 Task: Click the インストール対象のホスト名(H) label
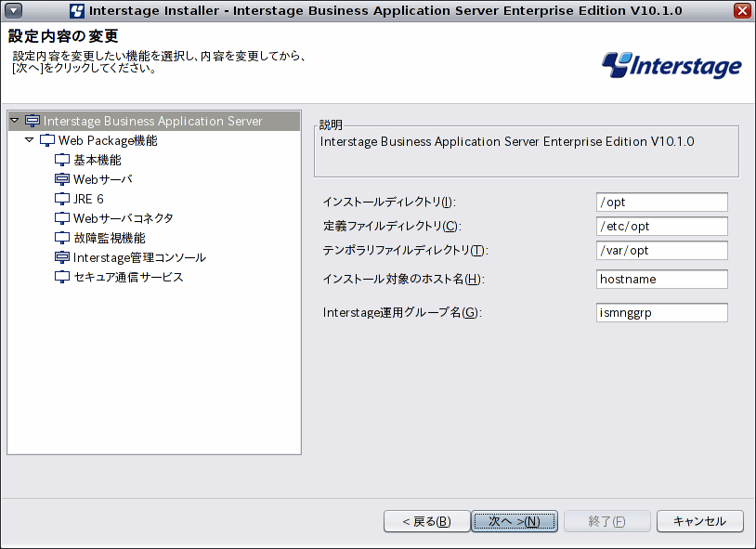tap(404, 279)
